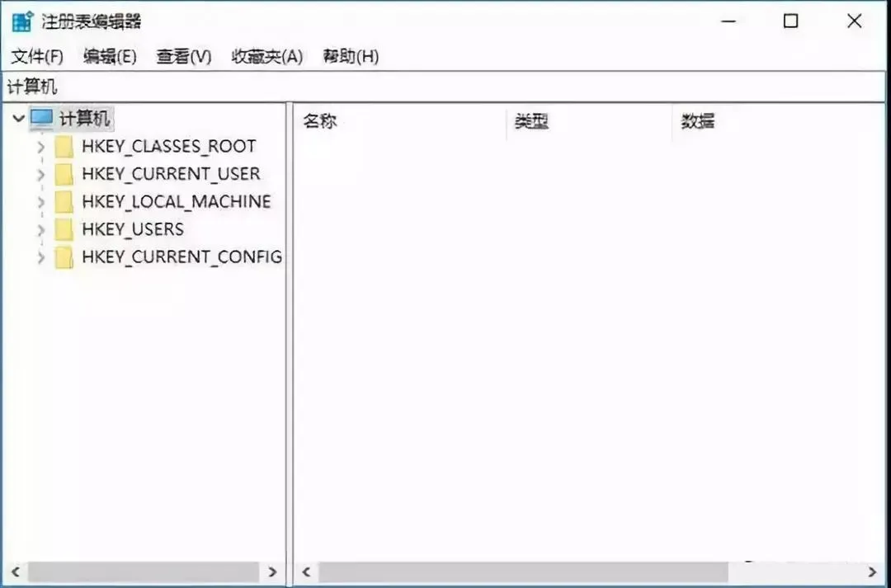Open the 收藏夹(A) menu
Screen dimensions: 891x588
[265, 56]
